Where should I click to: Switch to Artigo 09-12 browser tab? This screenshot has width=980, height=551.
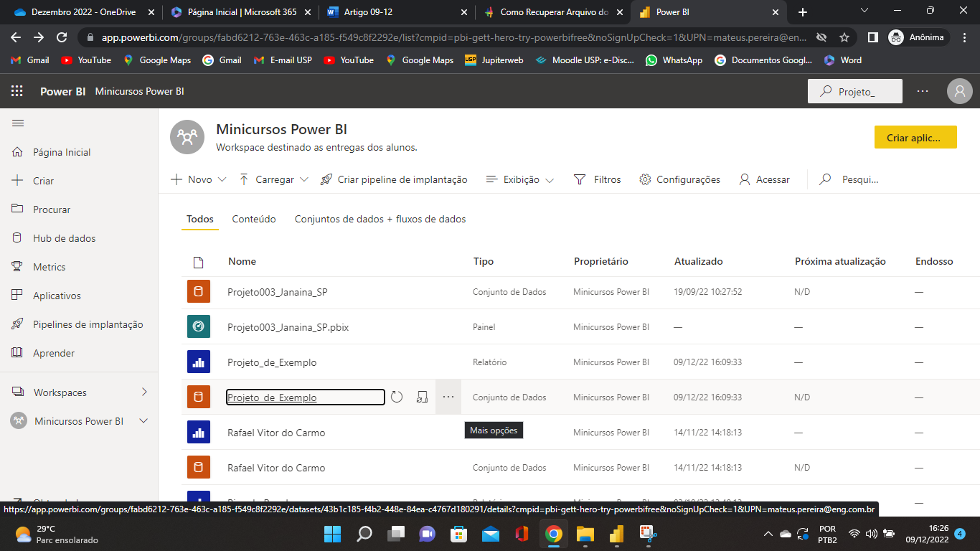tap(396, 12)
